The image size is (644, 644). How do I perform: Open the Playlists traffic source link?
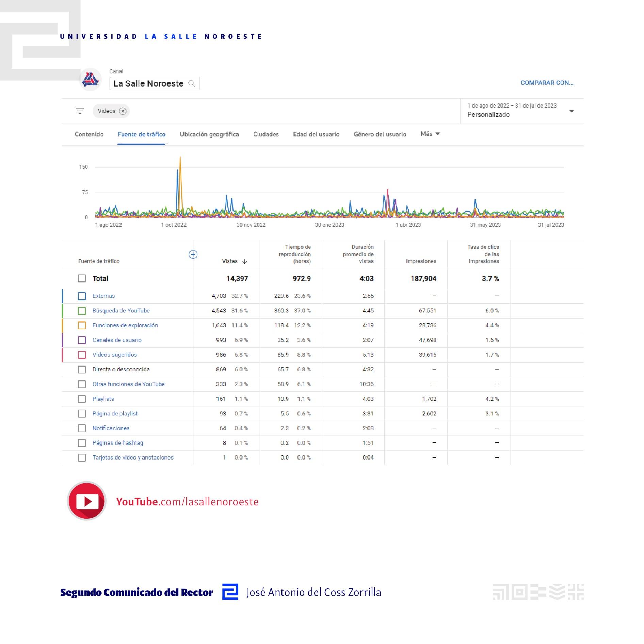tap(103, 399)
